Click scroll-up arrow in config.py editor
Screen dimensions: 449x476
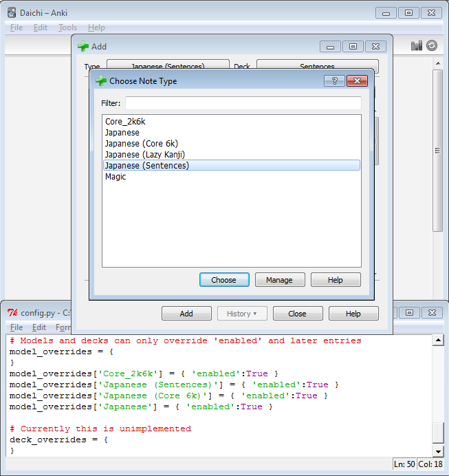pyautogui.click(x=438, y=340)
